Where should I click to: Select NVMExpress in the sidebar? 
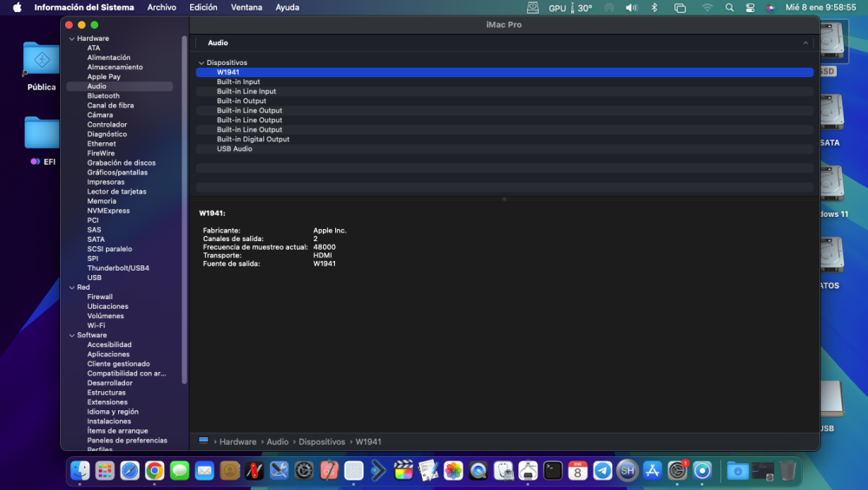tap(108, 211)
